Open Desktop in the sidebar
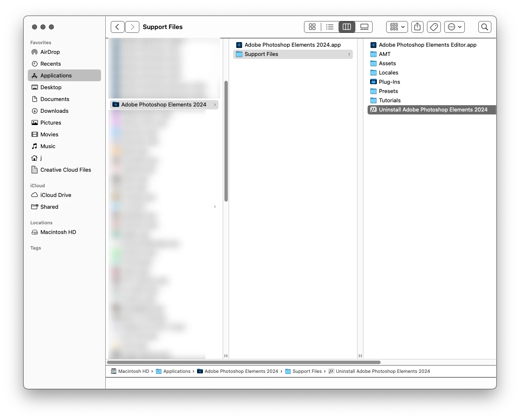This screenshot has height=420, width=520. pyautogui.click(x=64, y=88)
